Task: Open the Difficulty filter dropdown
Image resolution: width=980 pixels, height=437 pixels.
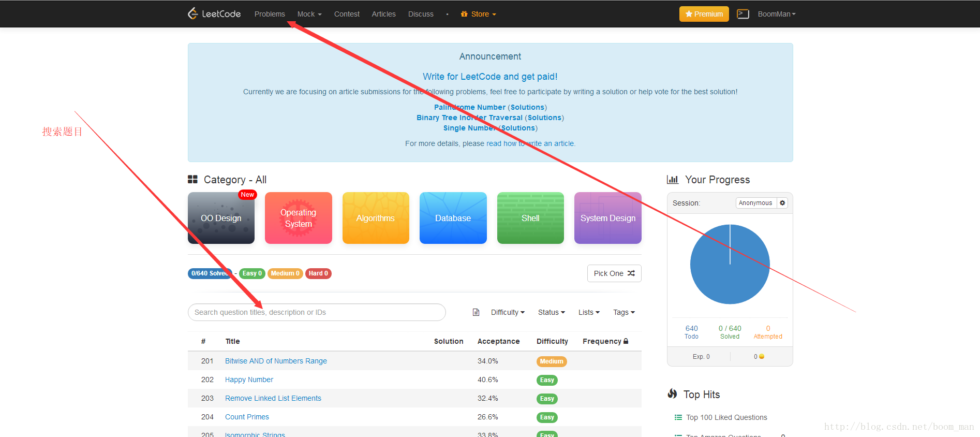Action: pos(508,312)
